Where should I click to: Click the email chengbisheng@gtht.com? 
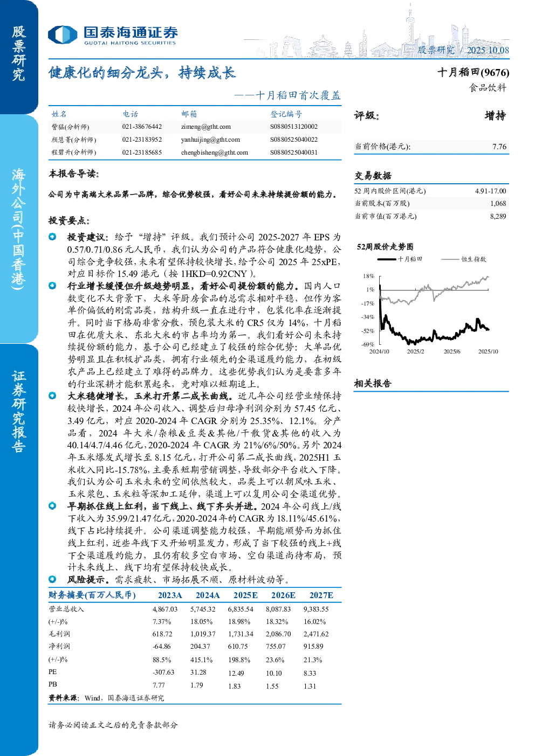[215, 152]
